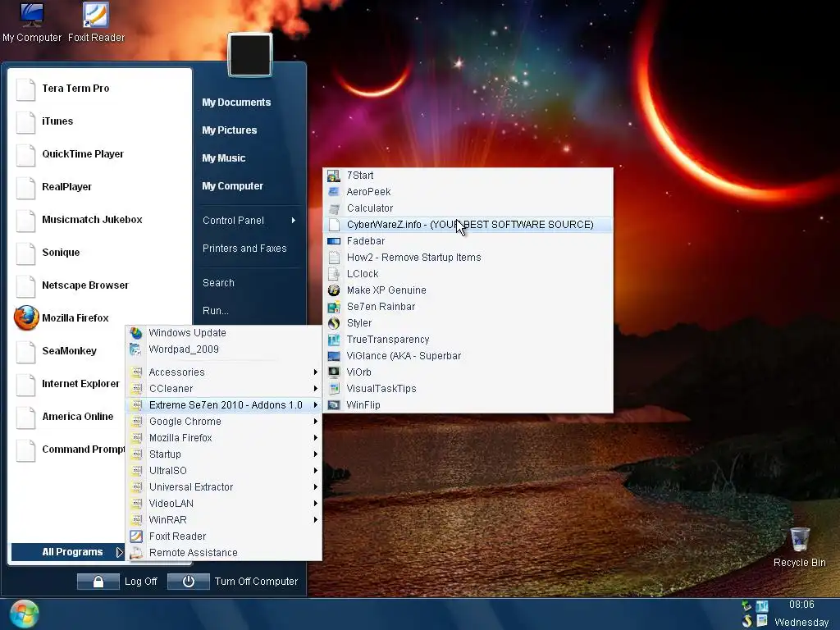Launch AeroPeek icon in submenu
This screenshot has height=630, width=840.
tap(334, 192)
